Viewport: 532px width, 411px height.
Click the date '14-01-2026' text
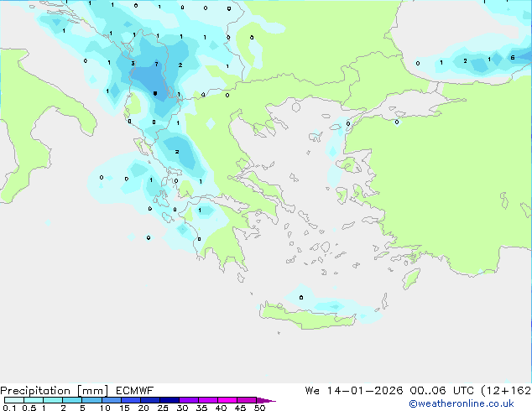pos(365,391)
